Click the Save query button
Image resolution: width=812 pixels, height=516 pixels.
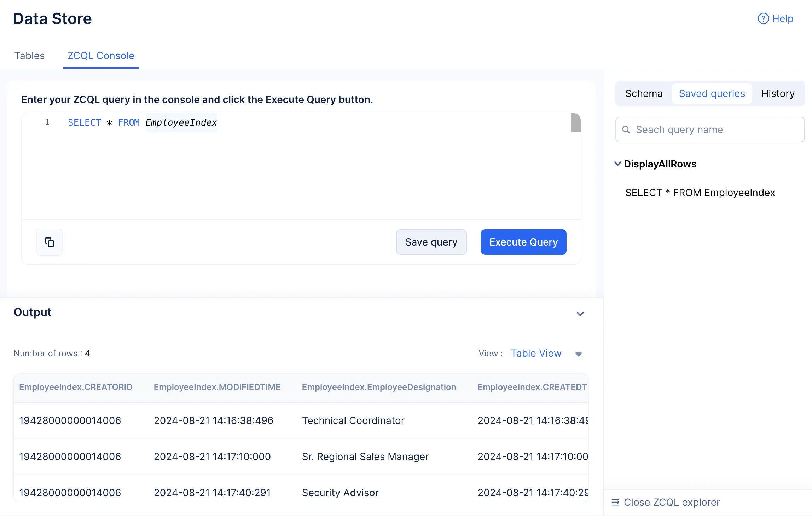tap(431, 242)
